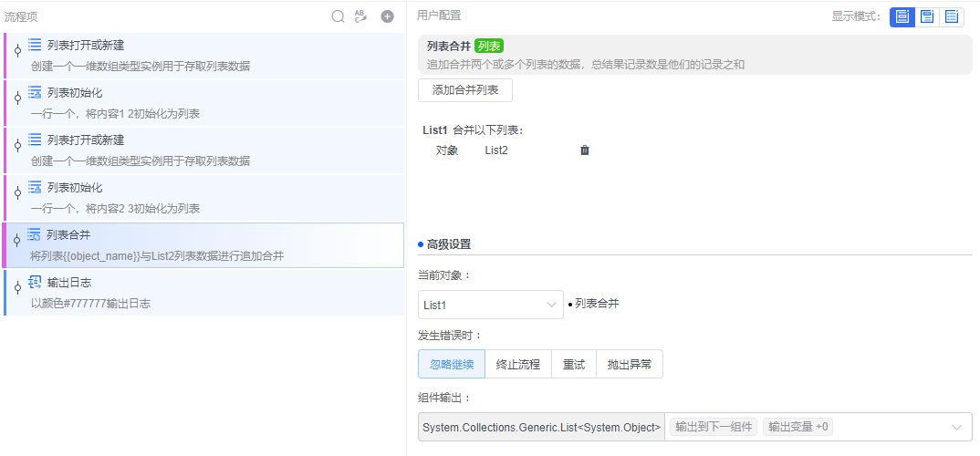The image size is (980, 456).
Task: Click the 用户配置 panel title
Action: (439, 16)
